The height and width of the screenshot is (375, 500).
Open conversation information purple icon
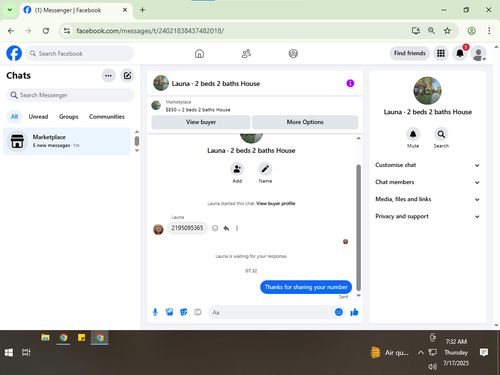click(x=350, y=83)
